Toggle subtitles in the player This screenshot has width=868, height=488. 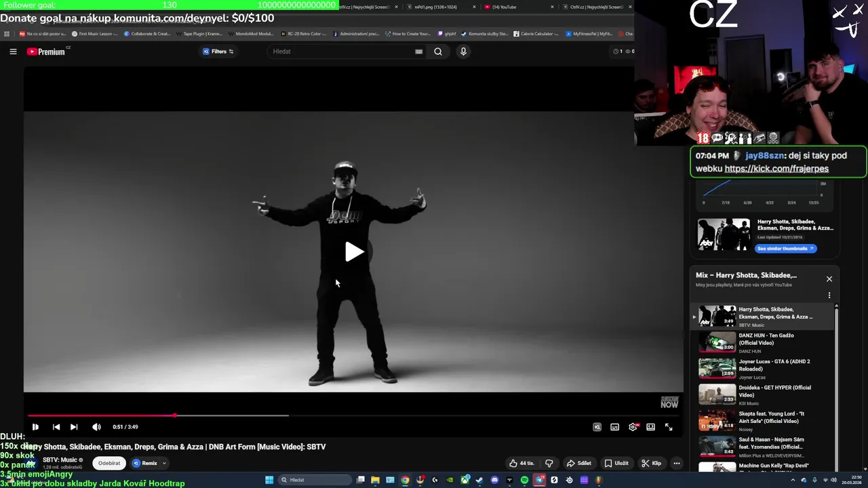(614, 427)
